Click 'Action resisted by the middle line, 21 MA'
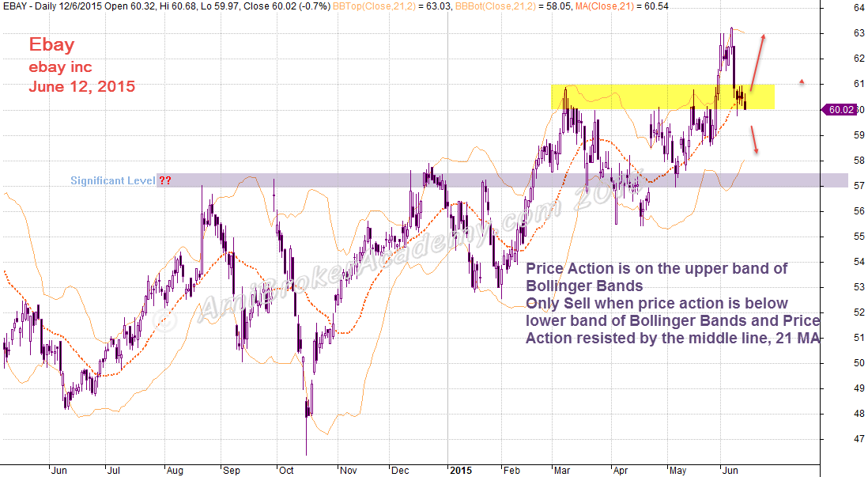This screenshot has width=868, height=477. click(673, 338)
